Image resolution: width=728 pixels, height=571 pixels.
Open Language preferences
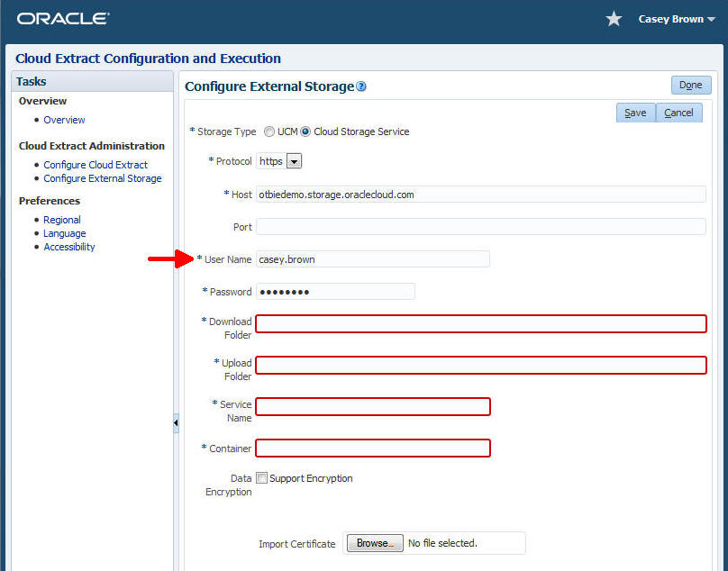point(64,232)
